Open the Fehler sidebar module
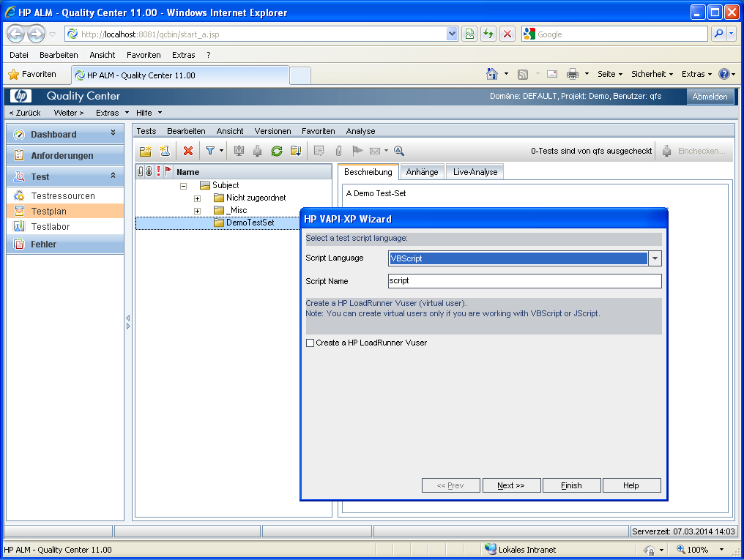This screenshot has width=744, height=560. [x=65, y=244]
